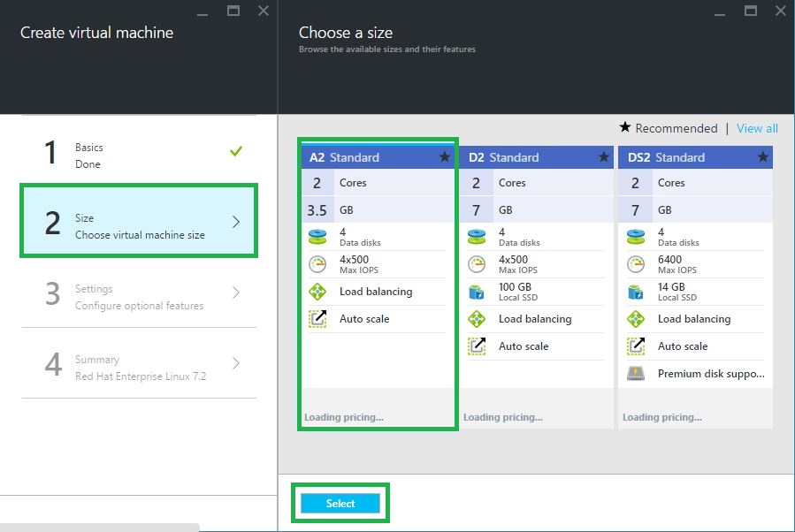Open step 2 Size Choose virtual machine size
This screenshot has width=795, height=532.
click(139, 221)
